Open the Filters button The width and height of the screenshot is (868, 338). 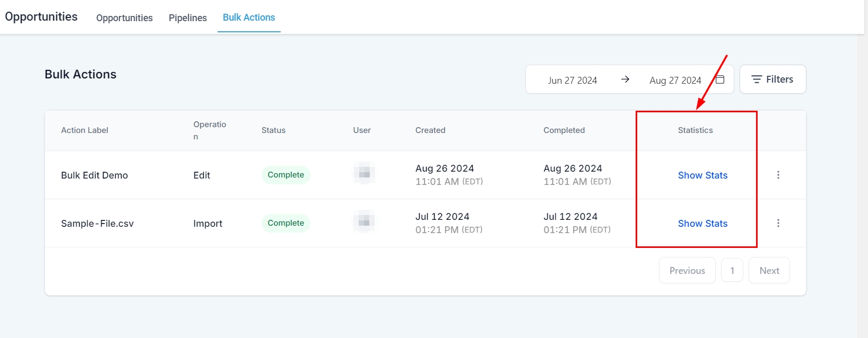tap(772, 79)
